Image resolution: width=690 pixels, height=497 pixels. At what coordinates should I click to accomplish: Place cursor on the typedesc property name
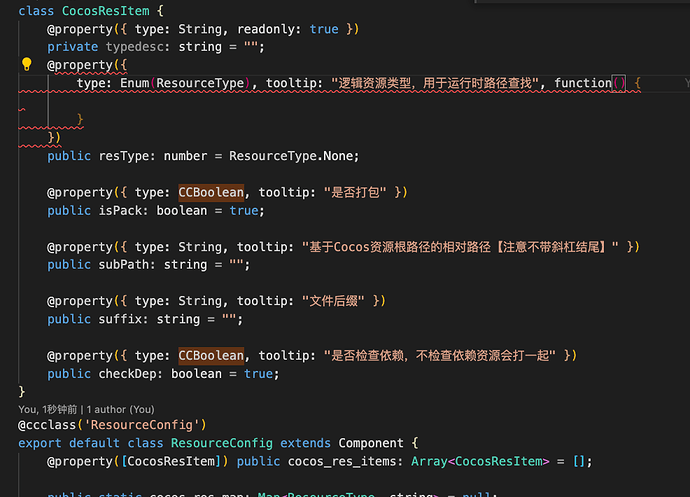(x=134, y=47)
